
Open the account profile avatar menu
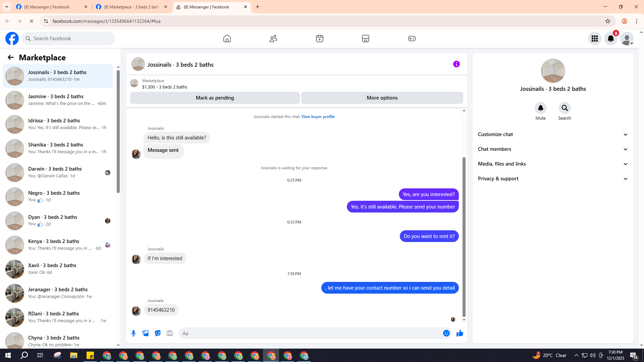click(x=627, y=39)
